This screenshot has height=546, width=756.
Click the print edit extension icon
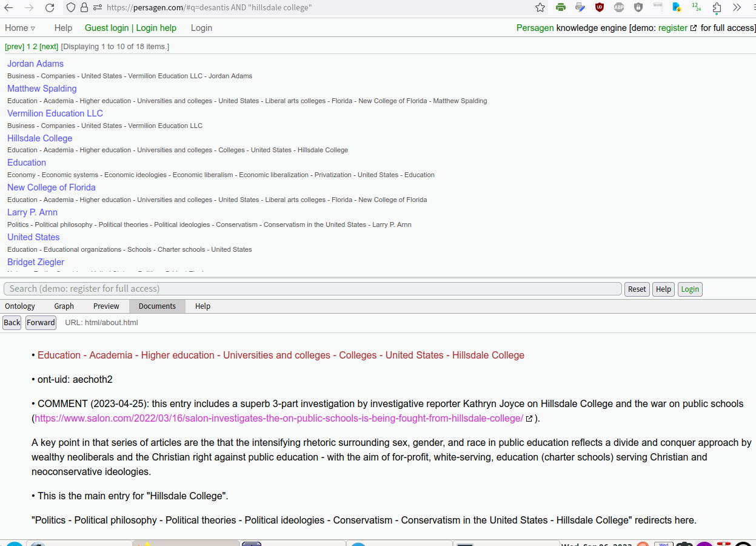[x=580, y=8]
